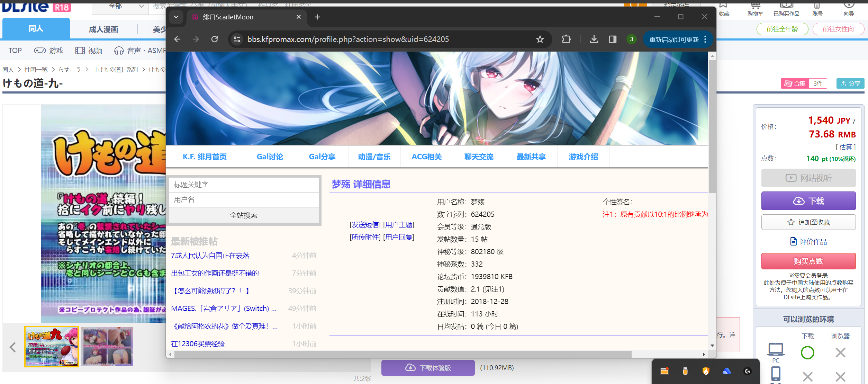Open the 聊天交流 navigation tab
The height and width of the screenshot is (384, 868).
tap(479, 157)
